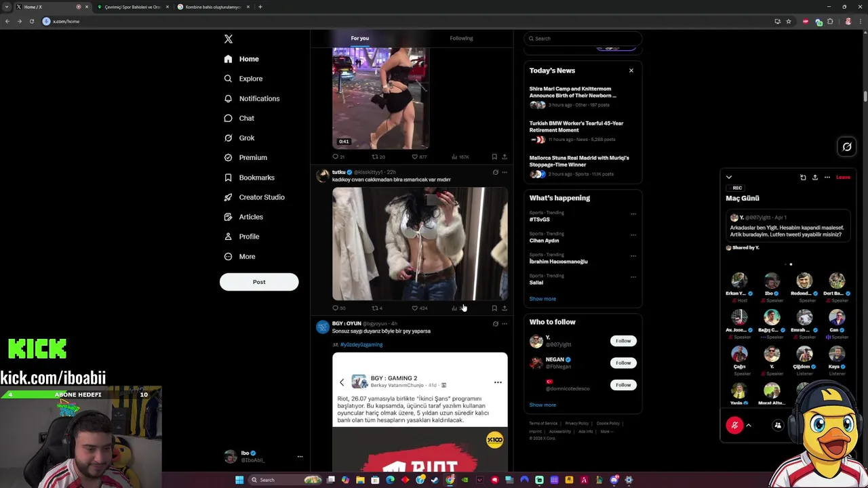Open options for Sallai trend

[633, 277]
